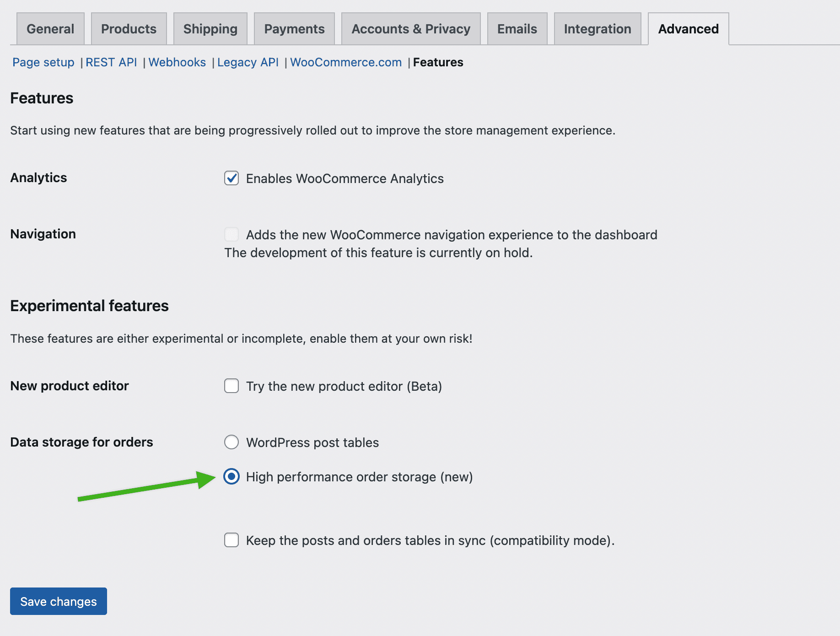View the Legacy API settings

248,62
